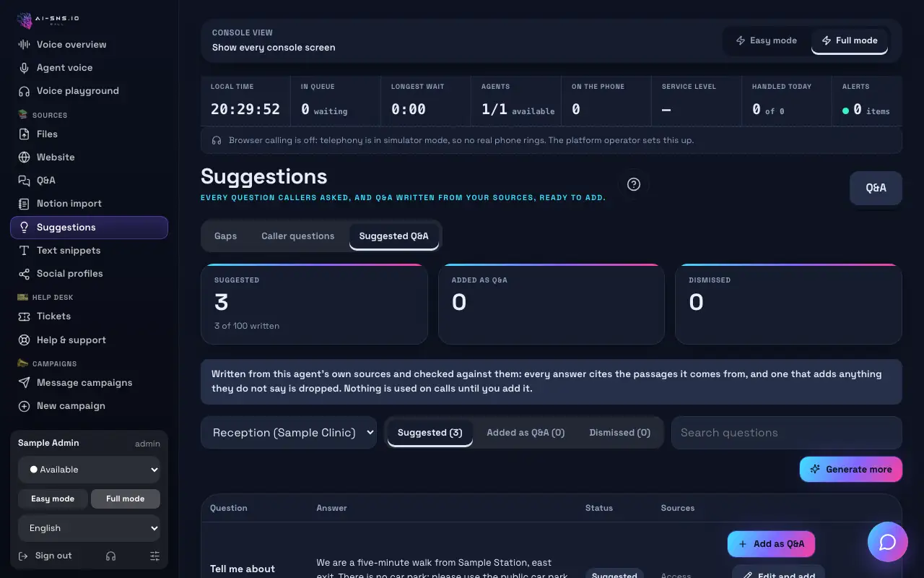924x578 pixels.
Task: Click the Agent voice microphone icon
Action: (x=24, y=68)
